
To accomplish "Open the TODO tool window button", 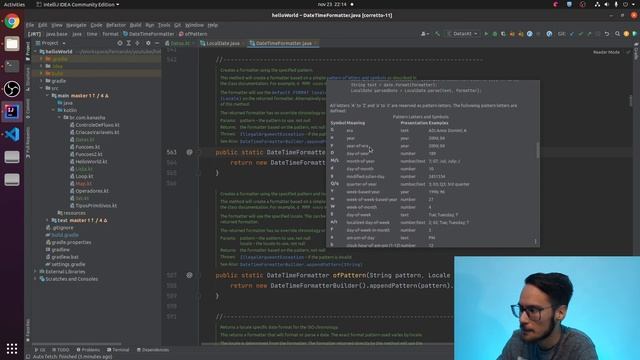I will tap(60, 350).
